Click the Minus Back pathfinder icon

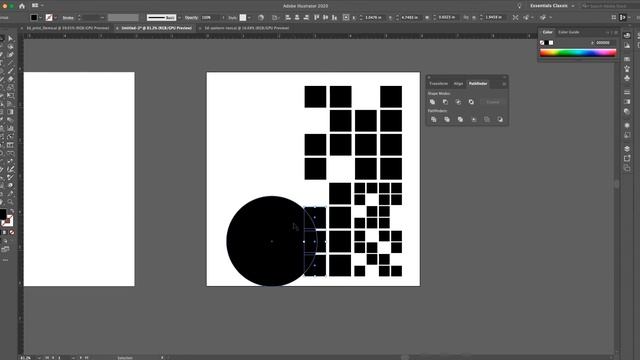click(500, 119)
